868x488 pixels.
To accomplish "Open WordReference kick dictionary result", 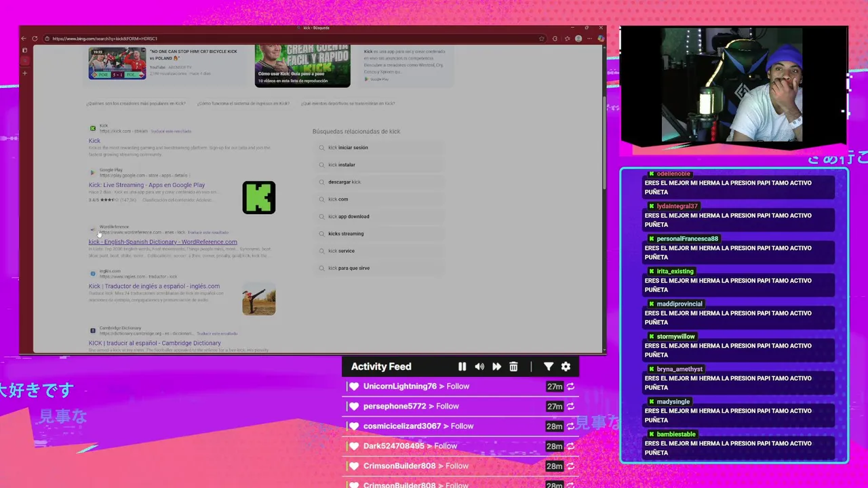I will (163, 242).
